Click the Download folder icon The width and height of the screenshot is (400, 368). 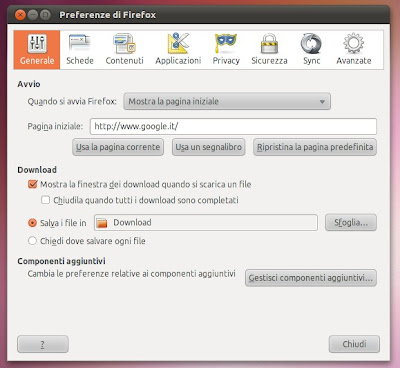click(102, 223)
